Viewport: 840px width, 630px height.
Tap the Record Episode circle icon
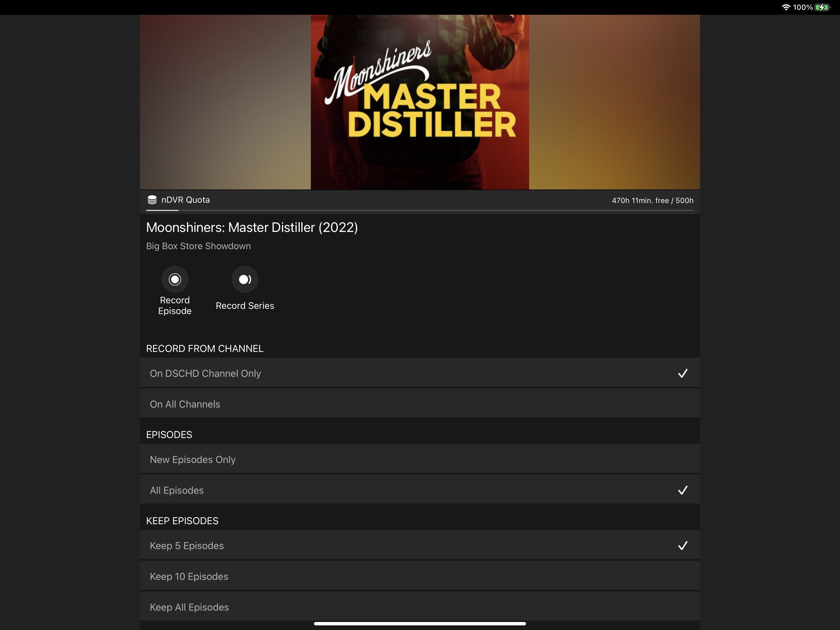(x=175, y=279)
